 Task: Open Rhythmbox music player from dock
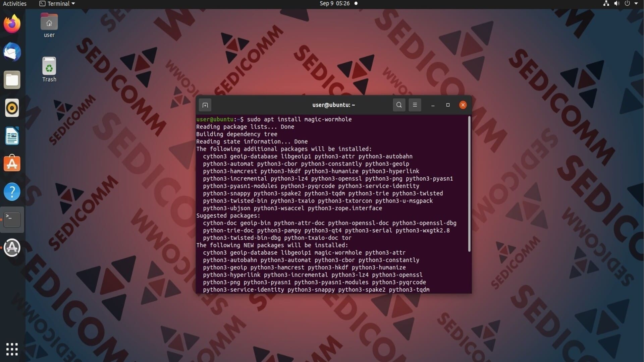tap(12, 108)
